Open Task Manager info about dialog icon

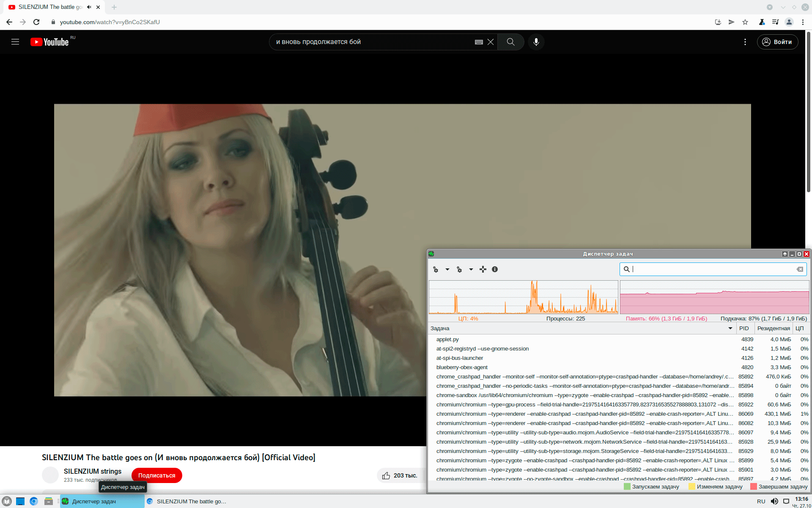click(x=495, y=269)
